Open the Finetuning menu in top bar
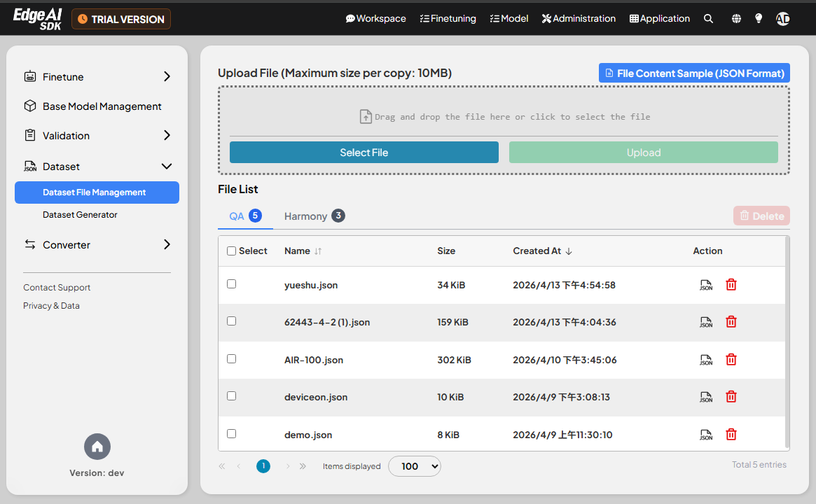The width and height of the screenshot is (816, 504). (x=448, y=18)
